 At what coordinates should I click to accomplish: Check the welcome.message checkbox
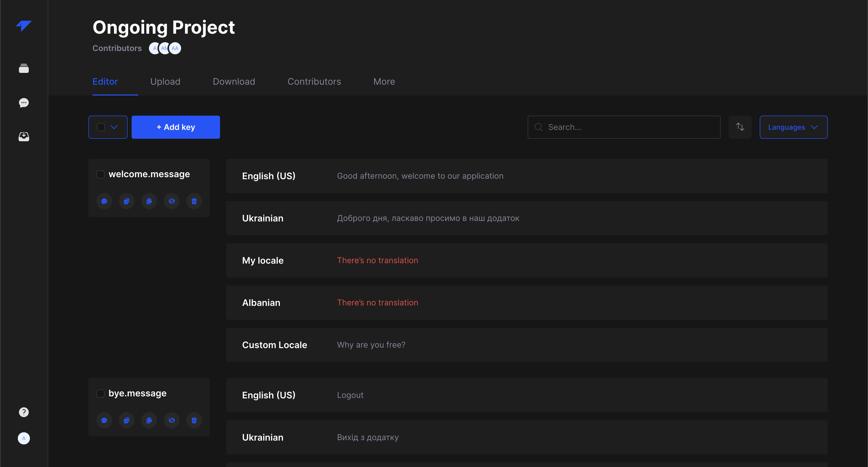100,174
